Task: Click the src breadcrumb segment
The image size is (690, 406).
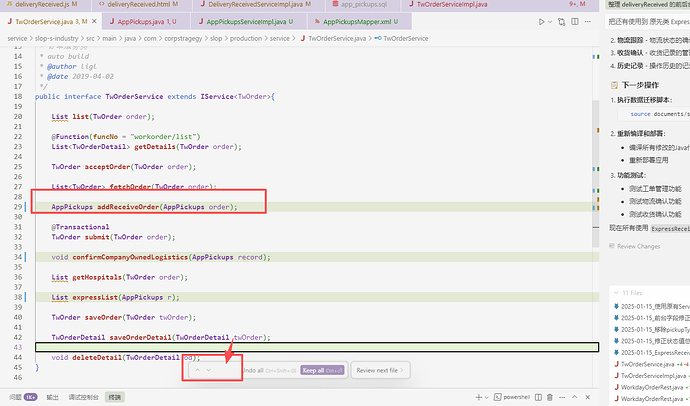Action: click(x=90, y=38)
